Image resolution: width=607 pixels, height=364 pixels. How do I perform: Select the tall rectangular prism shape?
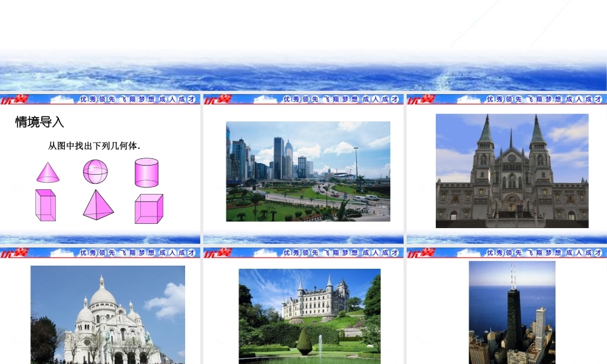tap(46, 205)
